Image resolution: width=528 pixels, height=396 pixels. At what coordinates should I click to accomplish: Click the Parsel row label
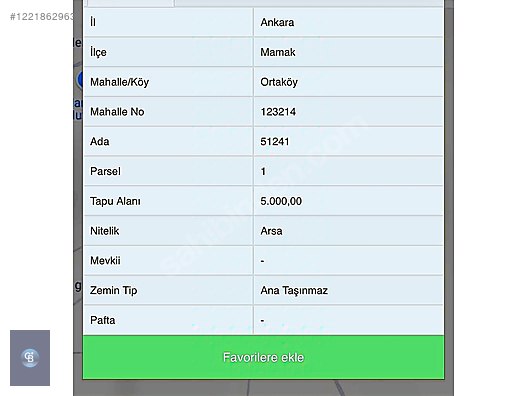(105, 171)
